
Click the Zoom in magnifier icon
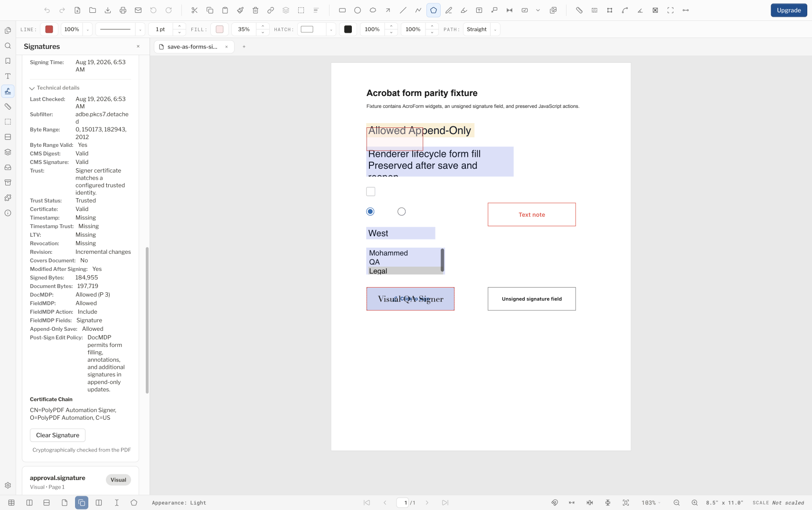[694, 502]
